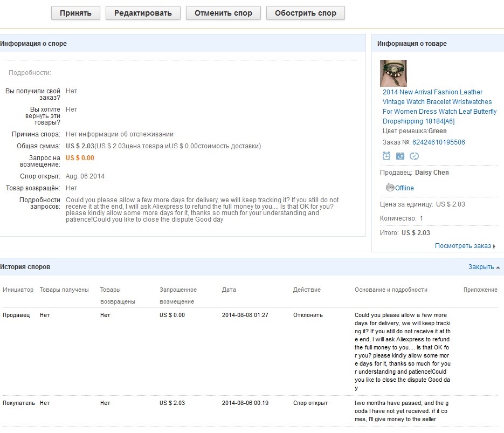Click US $ 2.03 in the Покупатель row

pyautogui.click(x=172, y=403)
